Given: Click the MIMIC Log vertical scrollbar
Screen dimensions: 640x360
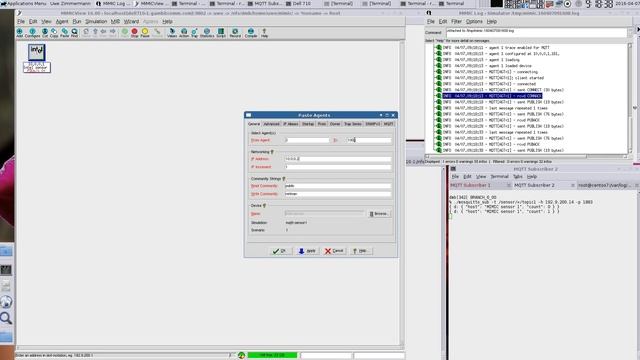Looking at the screenshot, I should (x=630, y=98).
